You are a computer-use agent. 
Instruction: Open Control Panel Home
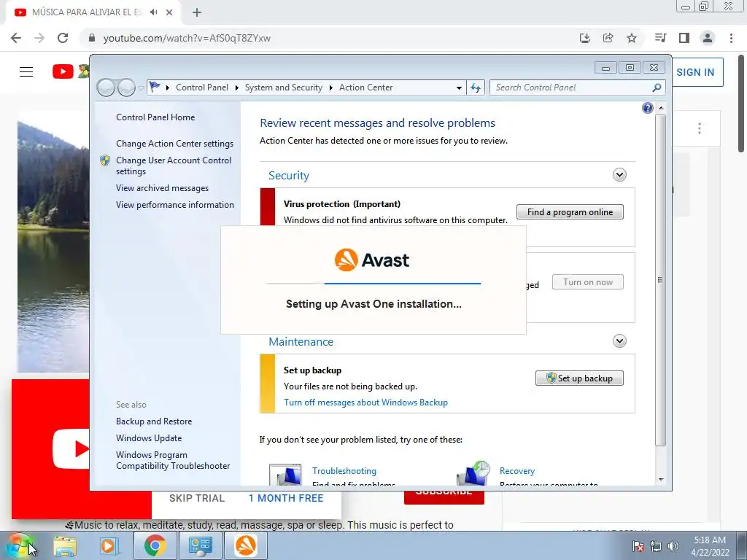click(x=155, y=117)
